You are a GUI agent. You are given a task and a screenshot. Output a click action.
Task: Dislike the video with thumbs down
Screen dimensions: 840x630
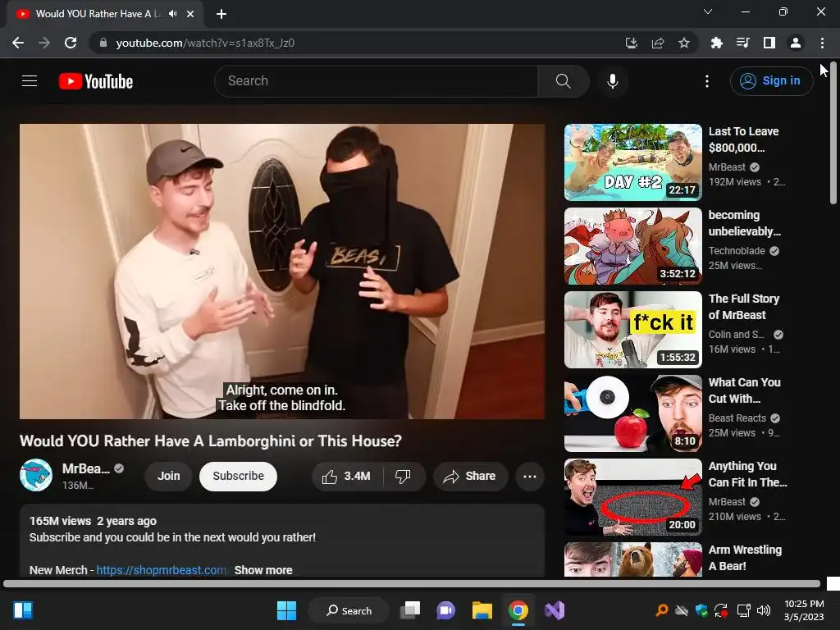click(x=403, y=477)
